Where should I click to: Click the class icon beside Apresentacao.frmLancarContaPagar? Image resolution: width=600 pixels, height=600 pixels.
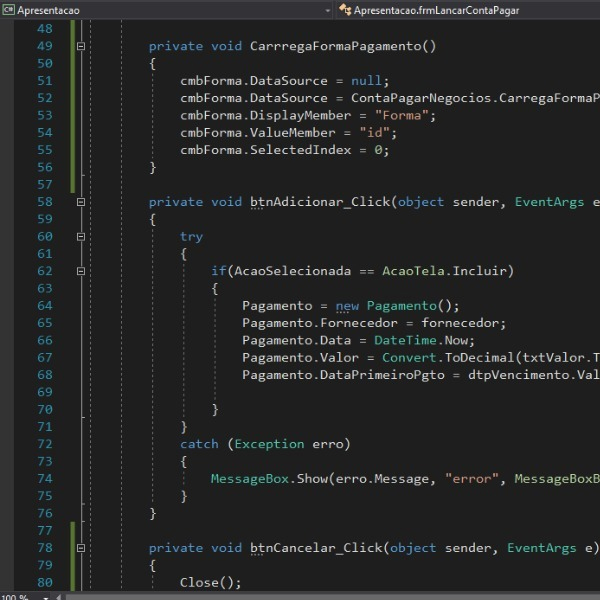tap(346, 10)
